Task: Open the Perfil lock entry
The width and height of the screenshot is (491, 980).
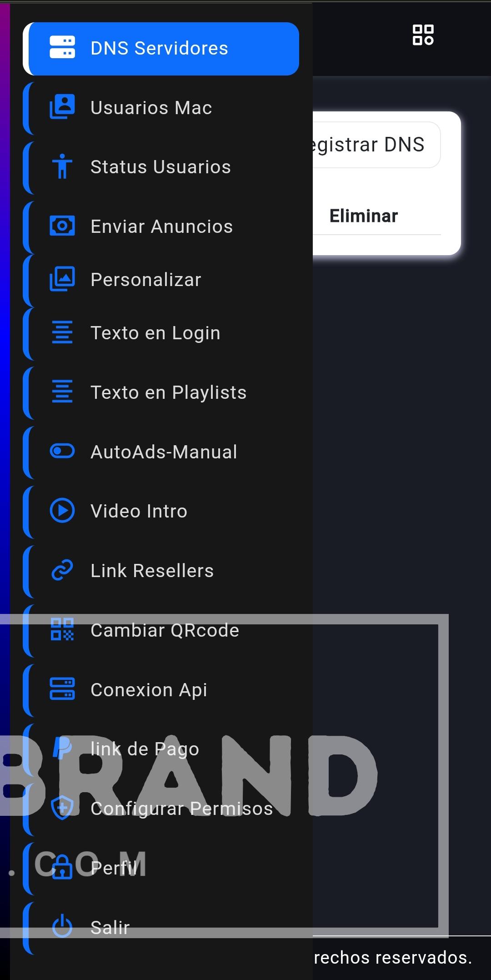Action: 161,868
